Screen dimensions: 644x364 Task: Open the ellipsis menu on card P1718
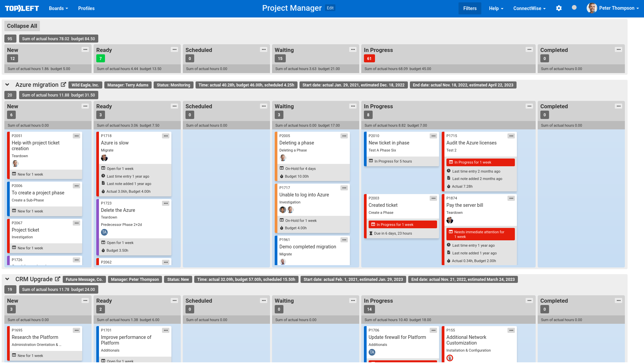(x=166, y=136)
